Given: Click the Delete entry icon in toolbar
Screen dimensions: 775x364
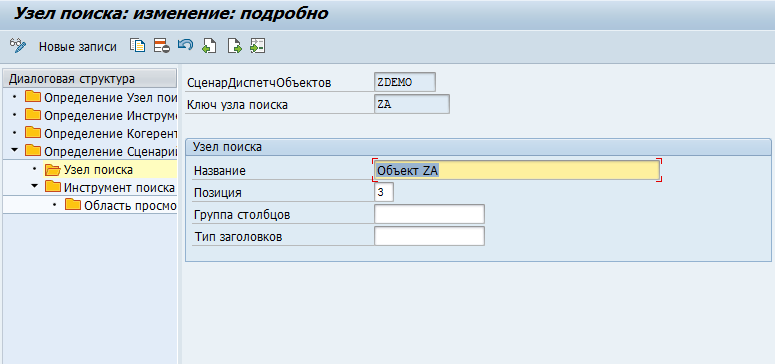Looking at the screenshot, I should pyautogui.click(x=162, y=46).
